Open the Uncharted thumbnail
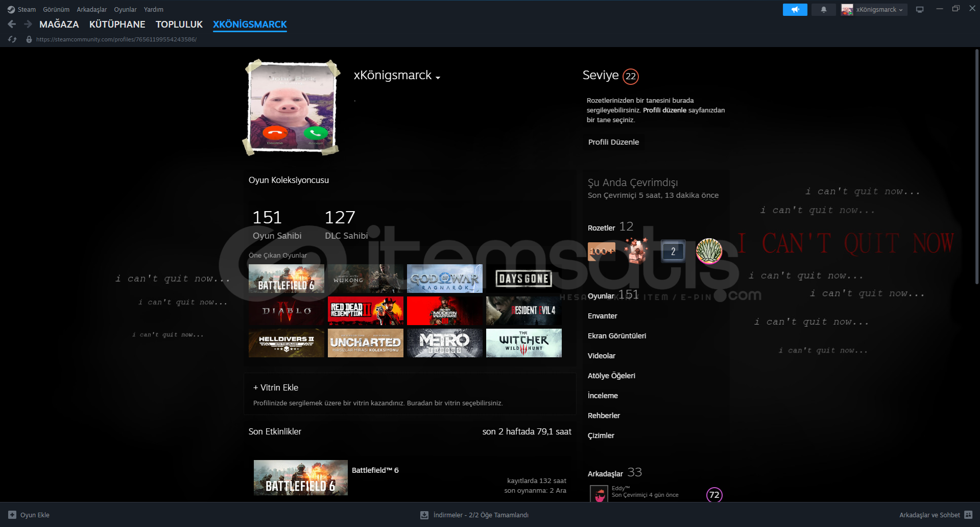This screenshot has height=527, width=980. 366,343
